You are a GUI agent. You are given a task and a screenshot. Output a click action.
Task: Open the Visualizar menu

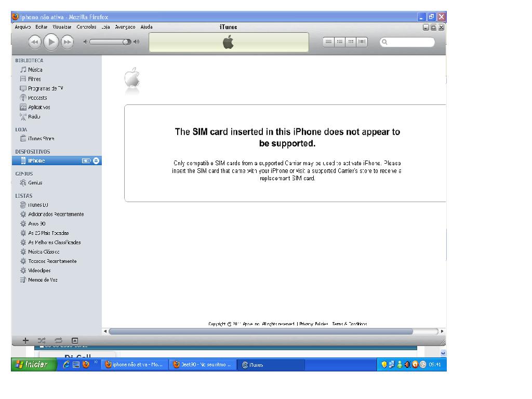point(62,27)
